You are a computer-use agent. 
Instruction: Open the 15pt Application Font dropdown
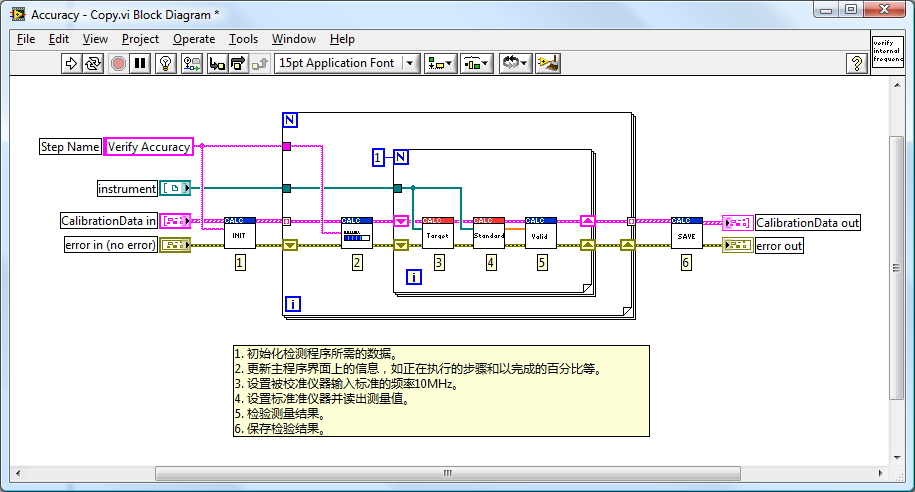pyautogui.click(x=347, y=63)
